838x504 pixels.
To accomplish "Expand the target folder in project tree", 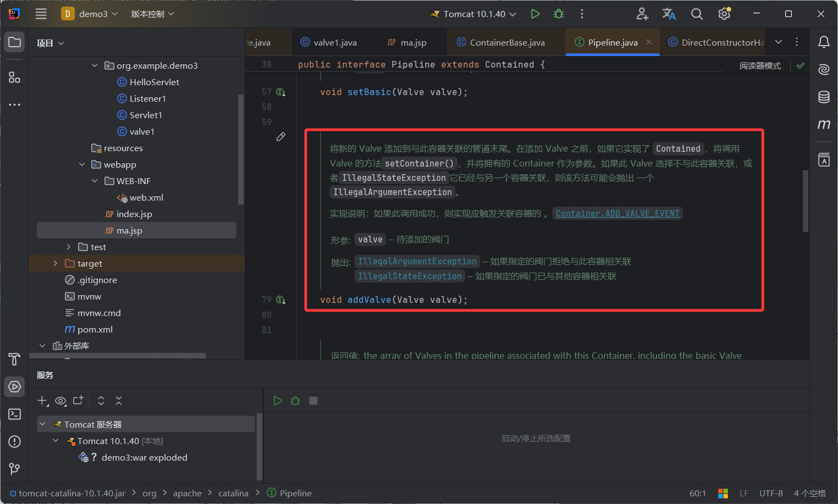I will click(x=55, y=264).
